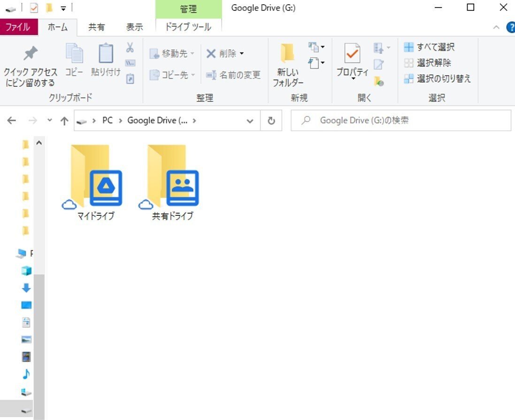Click 選択解除 (Select none)

click(x=427, y=62)
